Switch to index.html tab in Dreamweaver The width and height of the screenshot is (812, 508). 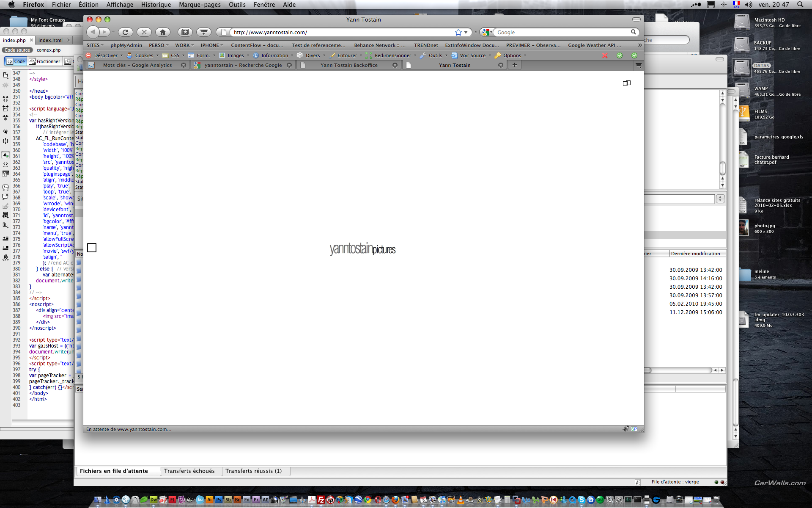(50, 40)
